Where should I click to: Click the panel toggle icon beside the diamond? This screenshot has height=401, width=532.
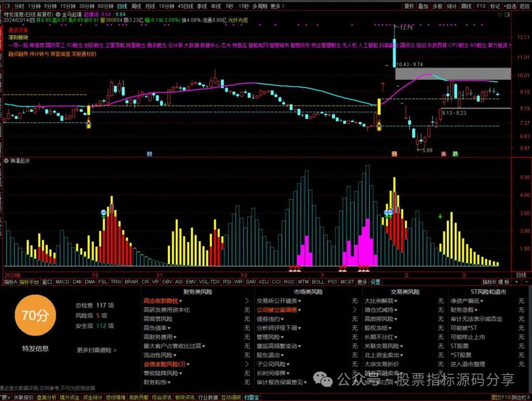(x=507, y=15)
